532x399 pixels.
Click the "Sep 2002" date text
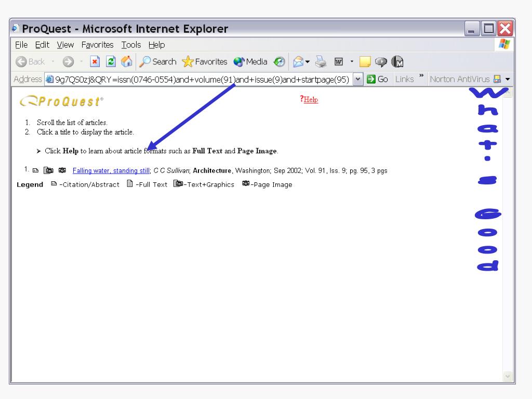point(287,170)
